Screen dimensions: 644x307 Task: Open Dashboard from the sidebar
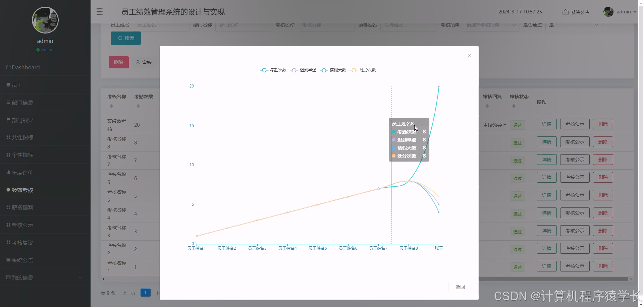pos(45,67)
